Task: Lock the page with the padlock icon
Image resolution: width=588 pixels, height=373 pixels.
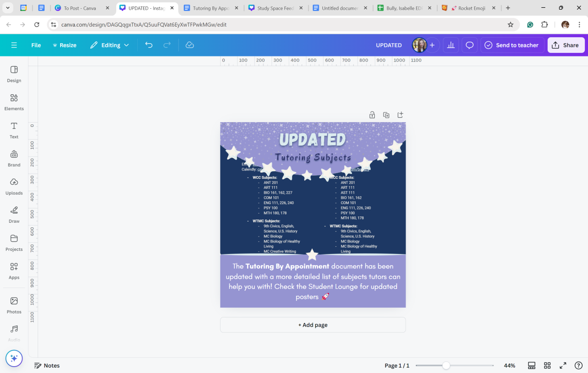Action: pos(372,115)
